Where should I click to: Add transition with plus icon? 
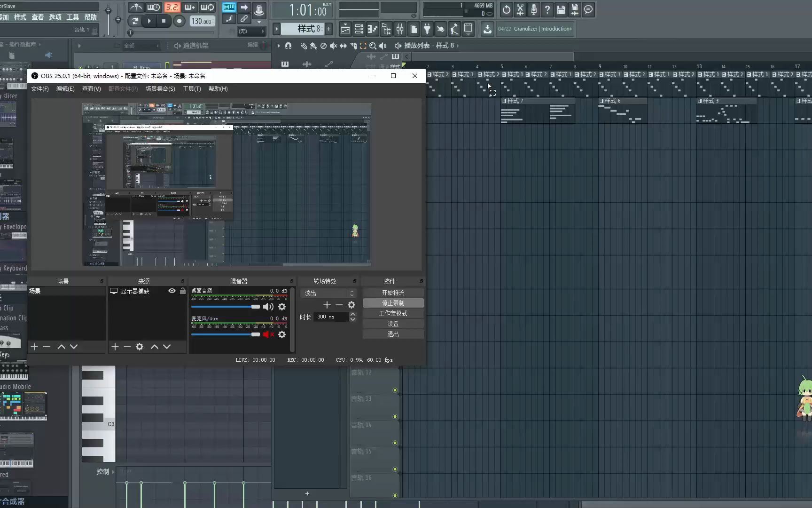click(327, 305)
